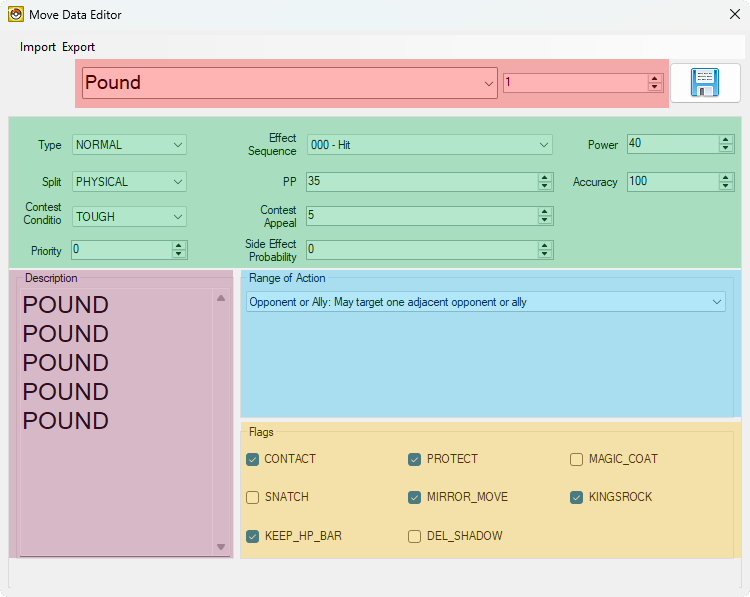Decrease the move index with down arrow
The width and height of the screenshot is (750, 597).
654,87
